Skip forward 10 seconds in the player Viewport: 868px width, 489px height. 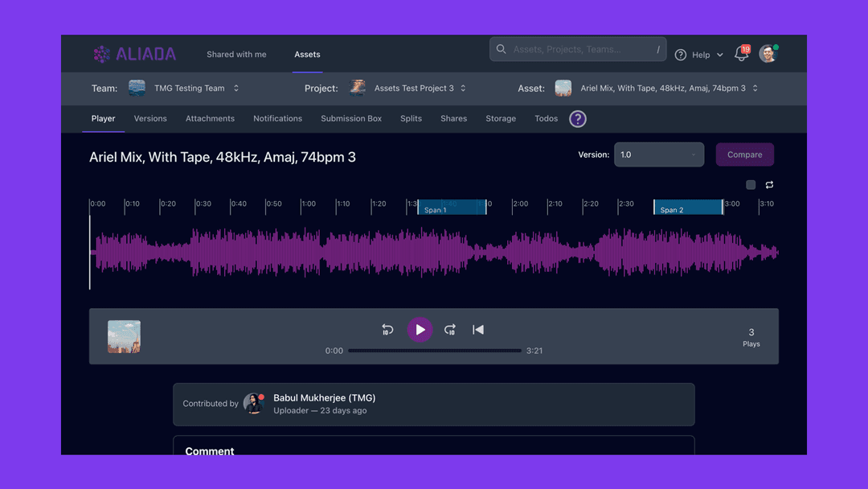coord(450,330)
